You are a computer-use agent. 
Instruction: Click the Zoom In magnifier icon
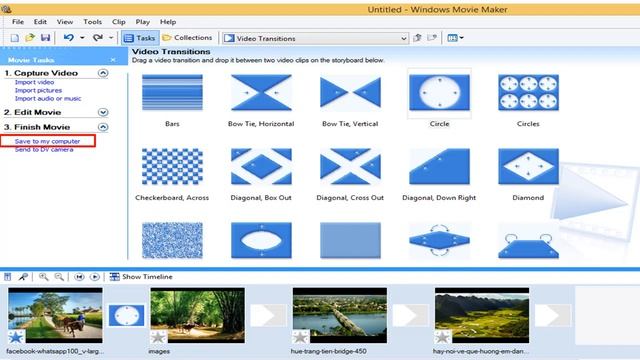[43, 277]
